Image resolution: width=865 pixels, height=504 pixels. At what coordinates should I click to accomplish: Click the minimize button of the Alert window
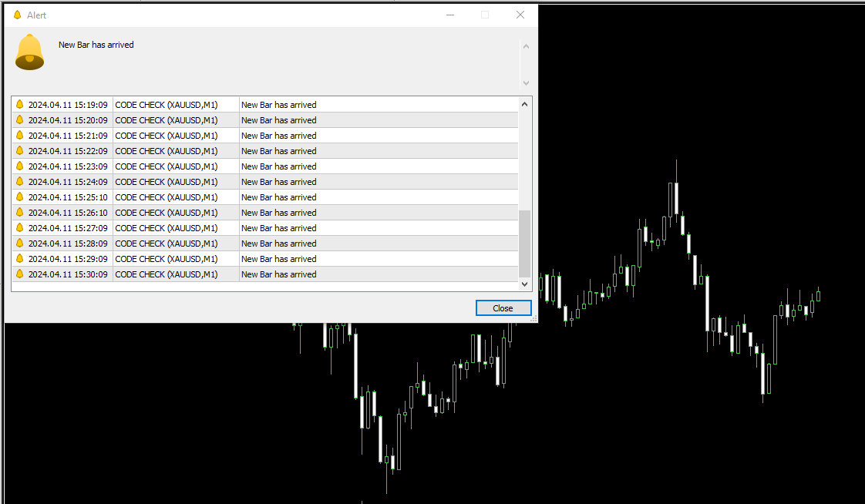(449, 14)
